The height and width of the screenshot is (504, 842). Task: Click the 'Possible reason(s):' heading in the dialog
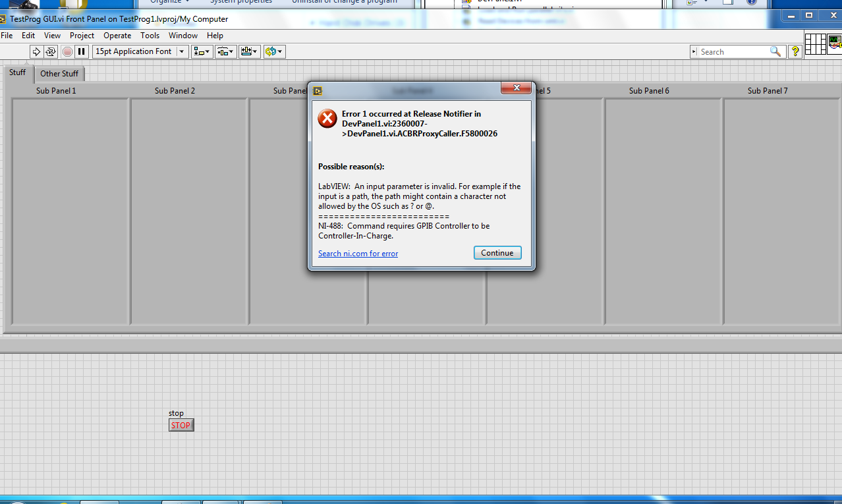(x=351, y=167)
